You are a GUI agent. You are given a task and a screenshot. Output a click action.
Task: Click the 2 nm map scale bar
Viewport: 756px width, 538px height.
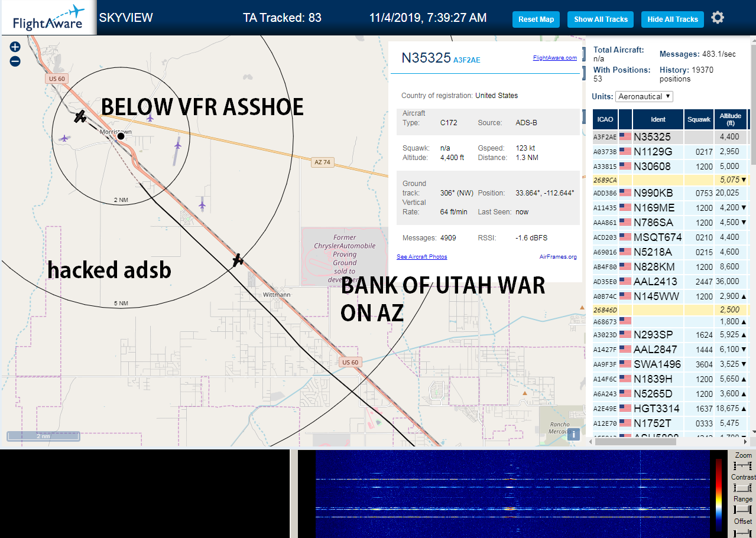tap(43, 436)
